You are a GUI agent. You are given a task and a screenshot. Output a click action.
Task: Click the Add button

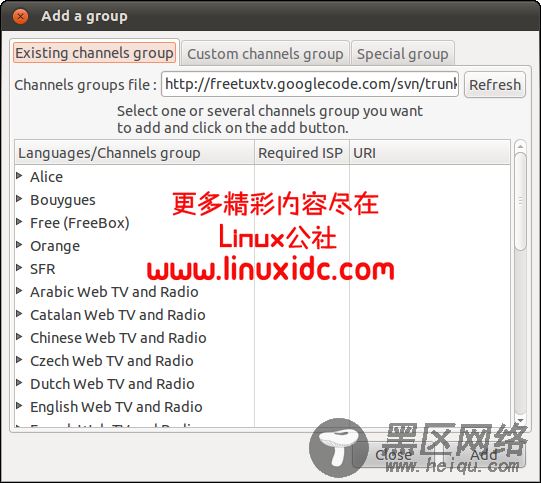click(x=484, y=455)
